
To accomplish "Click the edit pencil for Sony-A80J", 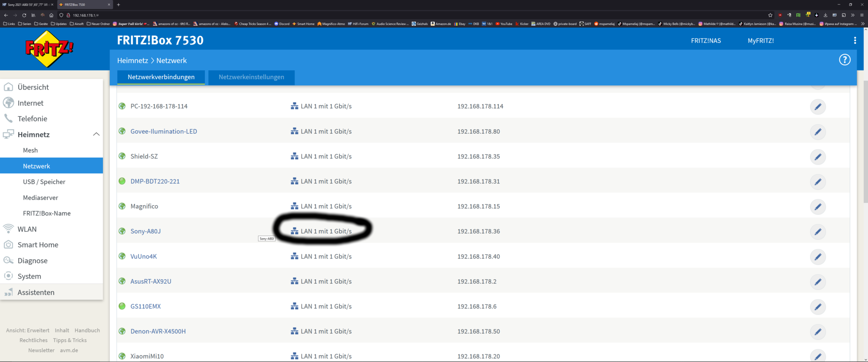I will click(818, 232).
